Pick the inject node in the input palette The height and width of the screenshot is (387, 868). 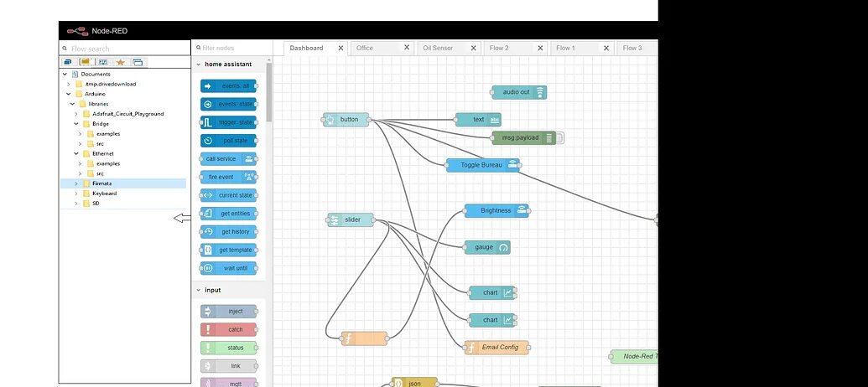(229, 312)
